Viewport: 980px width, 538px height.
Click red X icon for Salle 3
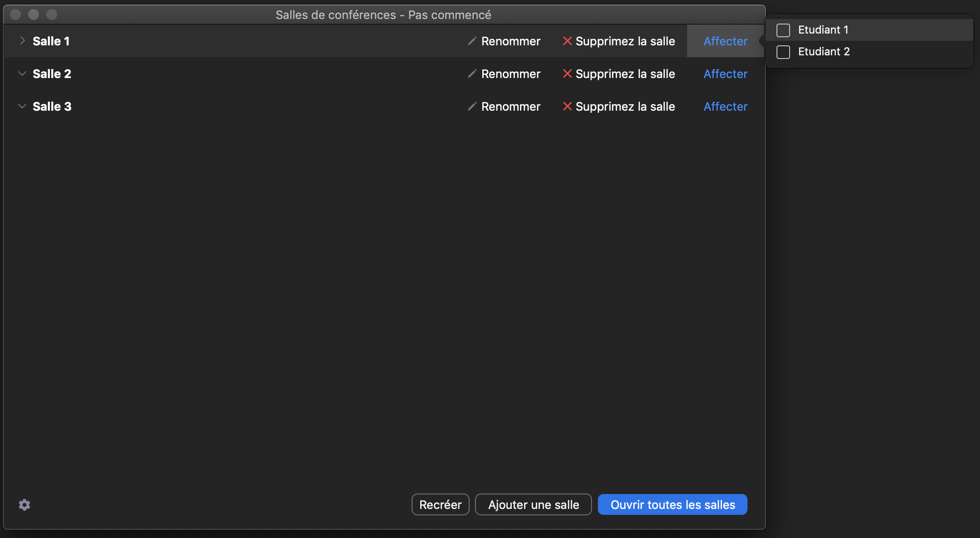click(567, 106)
